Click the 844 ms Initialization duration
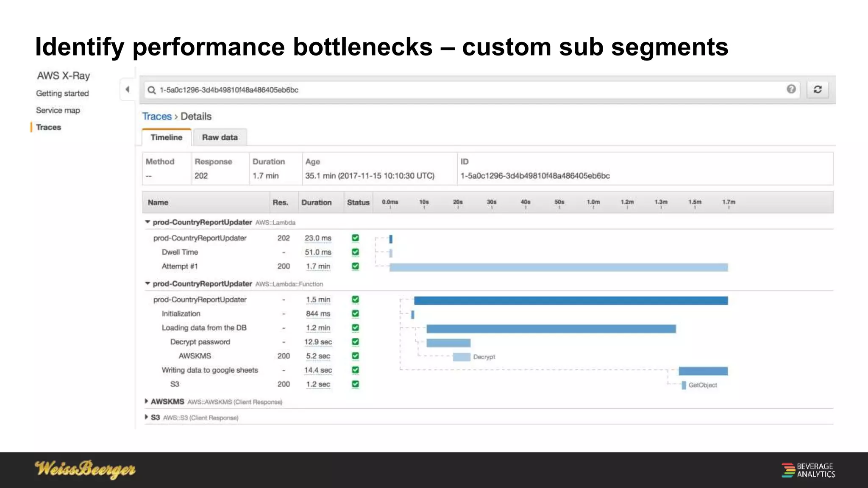This screenshot has height=488, width=868. tap(318, 313)
